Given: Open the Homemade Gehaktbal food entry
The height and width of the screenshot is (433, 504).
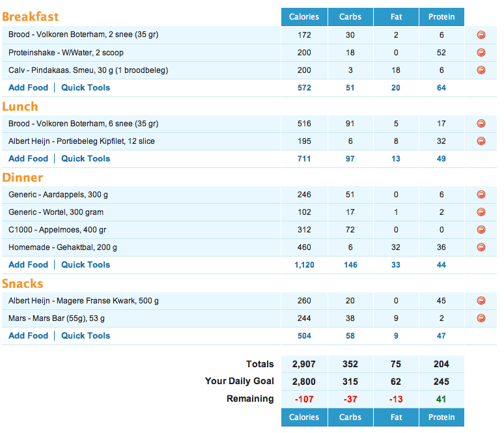Looking at the screenshot, I should coord(63,247).
